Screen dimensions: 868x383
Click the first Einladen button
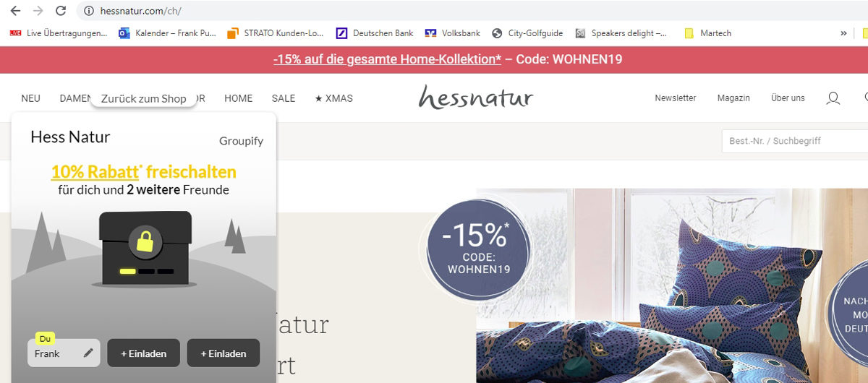tap(144, 353)
